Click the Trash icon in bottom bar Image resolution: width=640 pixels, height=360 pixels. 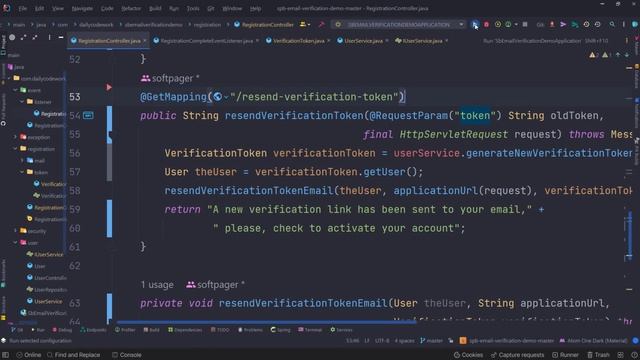tap(599, 355)
